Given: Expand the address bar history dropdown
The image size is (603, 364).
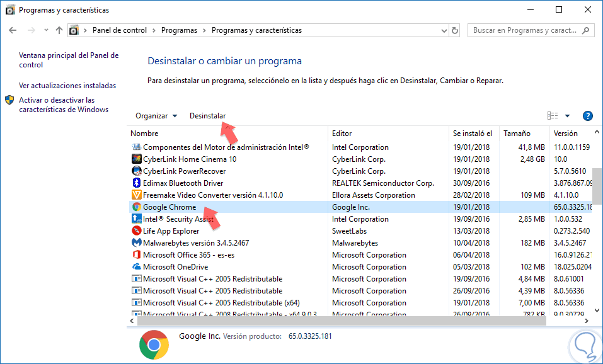Looking at the screenshot, I should click(444, 30).
